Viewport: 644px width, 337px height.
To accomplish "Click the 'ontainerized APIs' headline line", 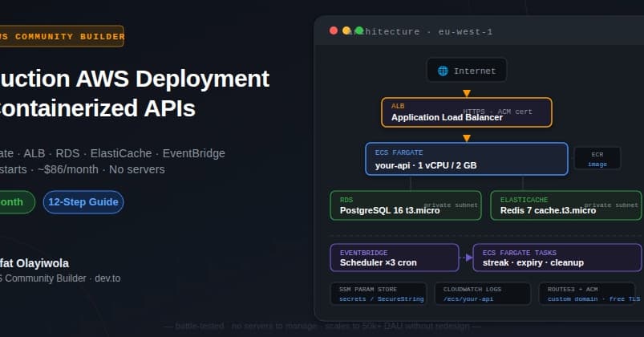I will pos(98,108).
